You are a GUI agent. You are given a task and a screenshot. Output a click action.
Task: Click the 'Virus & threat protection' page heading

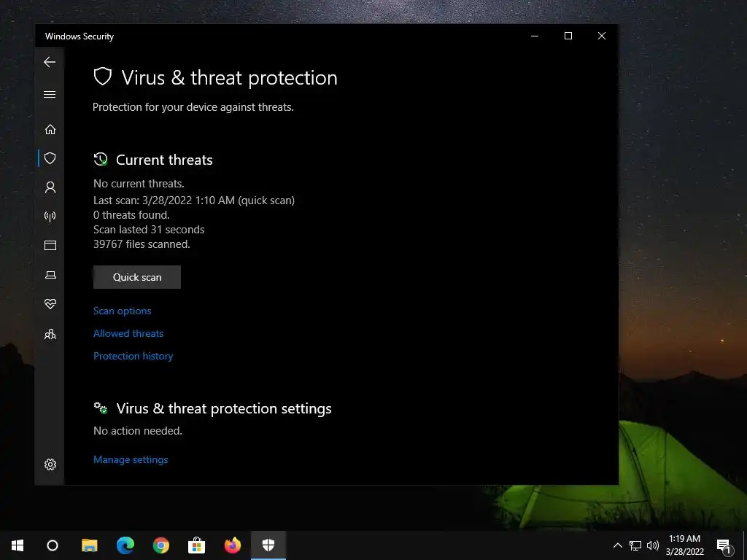(229, 77)
